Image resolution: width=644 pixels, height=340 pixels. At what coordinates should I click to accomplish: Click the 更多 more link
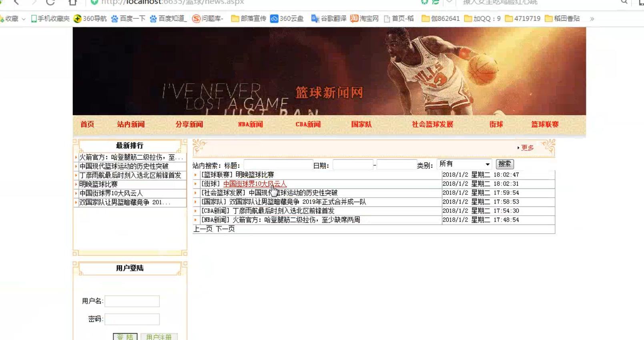[x=528, y=148]
